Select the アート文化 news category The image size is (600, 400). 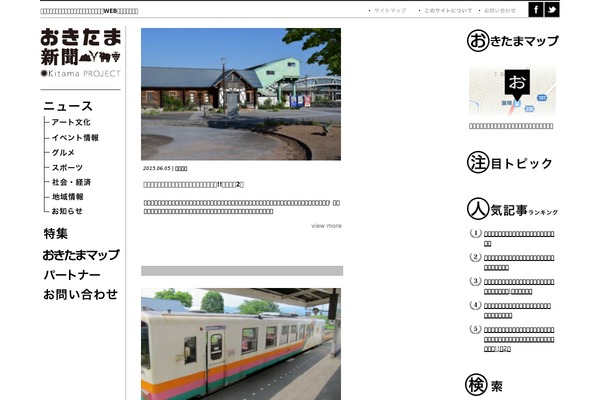[x=71, y=122]
